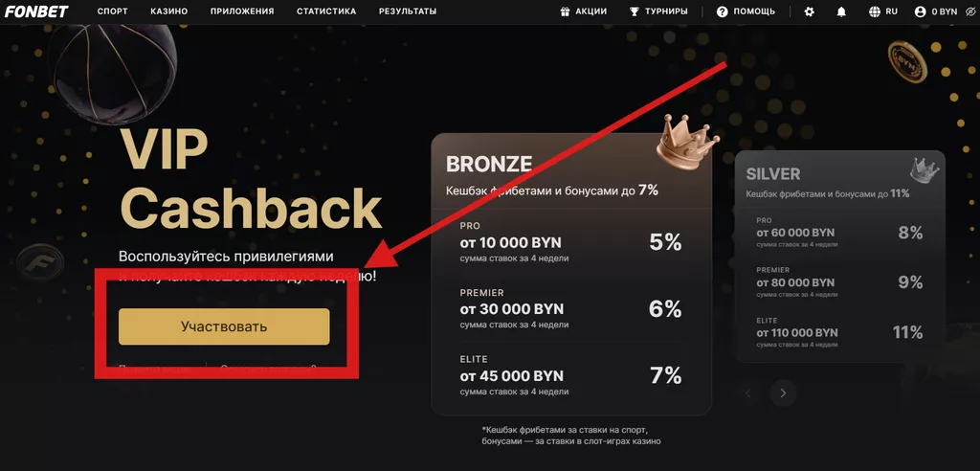Open the settings gear icon
Viewport: 980px width, 471px height.
click(x=810, y=11)
